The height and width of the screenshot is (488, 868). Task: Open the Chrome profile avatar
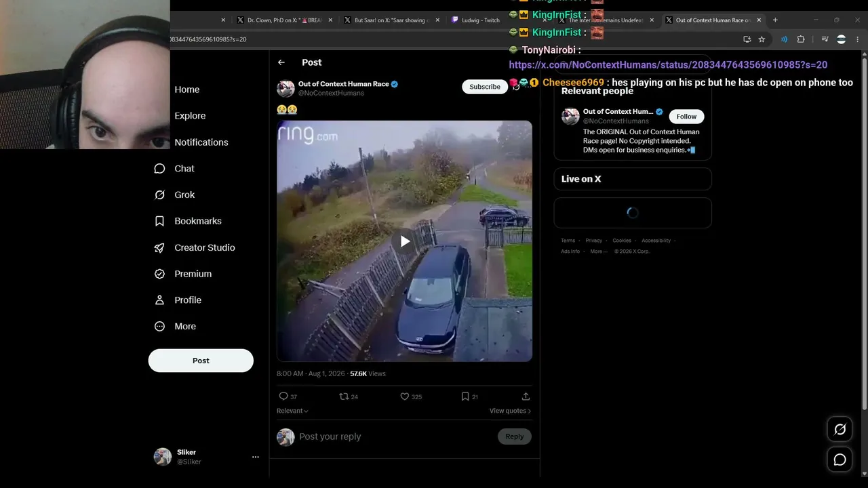pos(841,39)
